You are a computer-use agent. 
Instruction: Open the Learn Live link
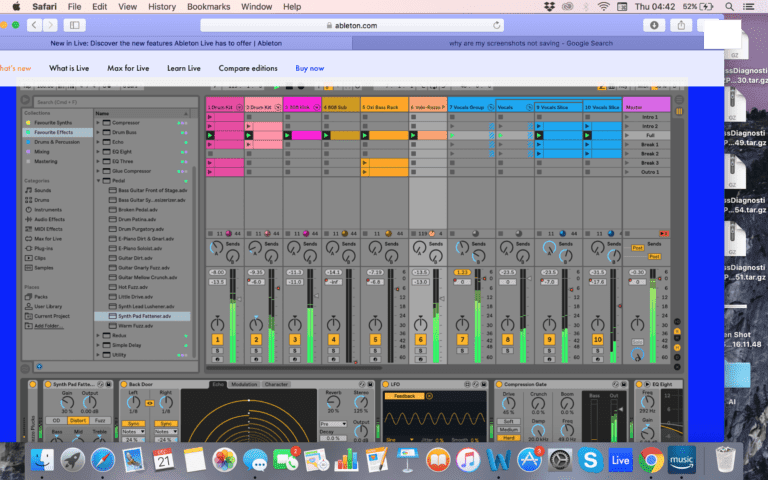184,68
